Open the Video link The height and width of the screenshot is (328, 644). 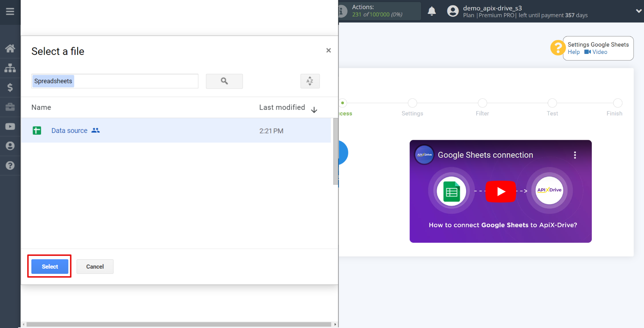click(600, 52)
